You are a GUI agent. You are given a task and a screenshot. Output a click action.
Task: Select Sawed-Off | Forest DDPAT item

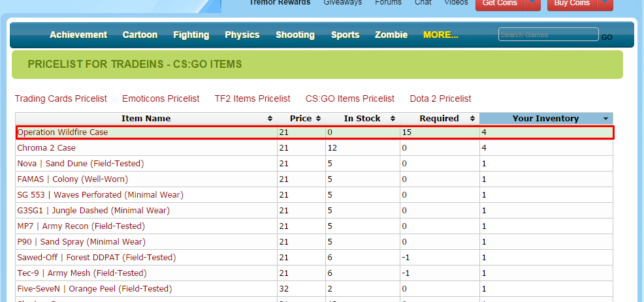tap(97, 258)
